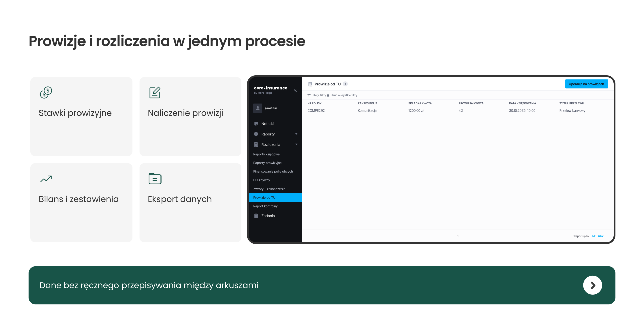Image resolution: width=644 pixels, height=333 pixels.
Task: Click the document icon beside Prowizje od TU title
Action: pos(310,84)
